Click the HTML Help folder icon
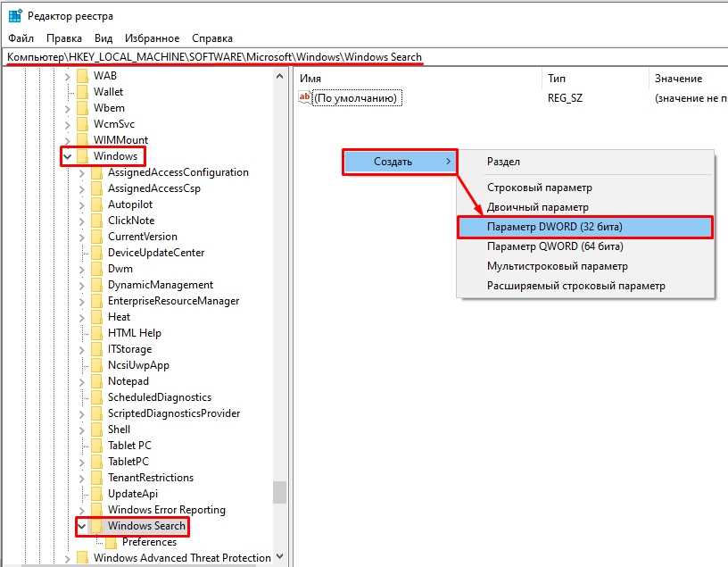The width and height of the screenshot is (728, 567). [x=96, y=333]
